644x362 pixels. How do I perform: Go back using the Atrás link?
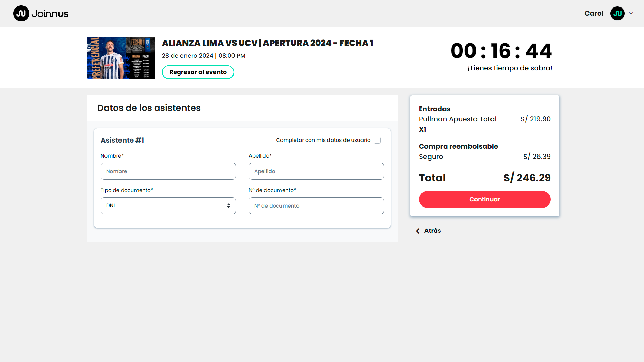click(x=432, y=231)
